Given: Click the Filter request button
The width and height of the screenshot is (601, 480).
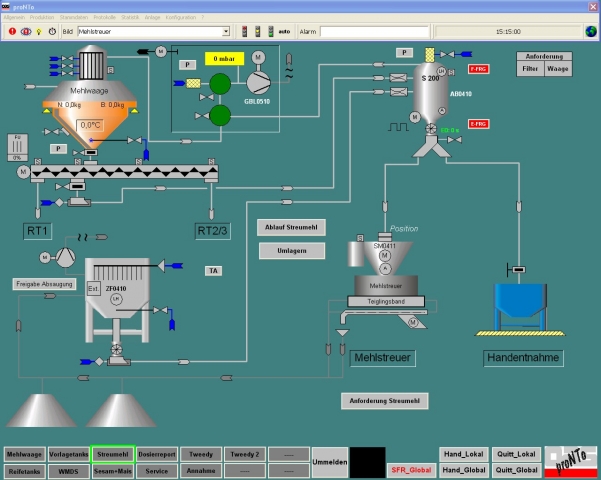Looking at the screenshot, I should [530, 69].
